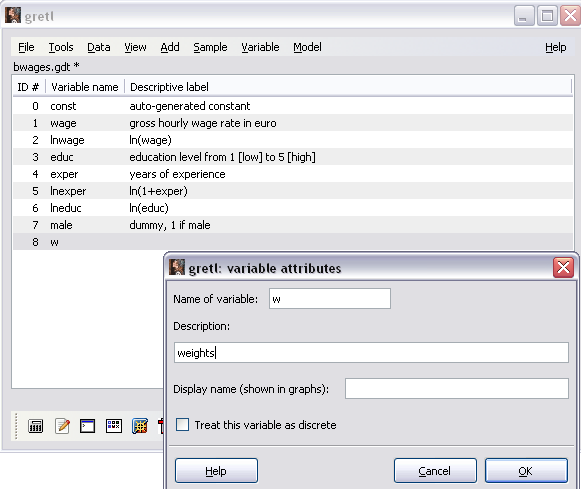The image size is (581, 489).
Task: Enable Treat this variable as discrete
Action: pos(182,425)
